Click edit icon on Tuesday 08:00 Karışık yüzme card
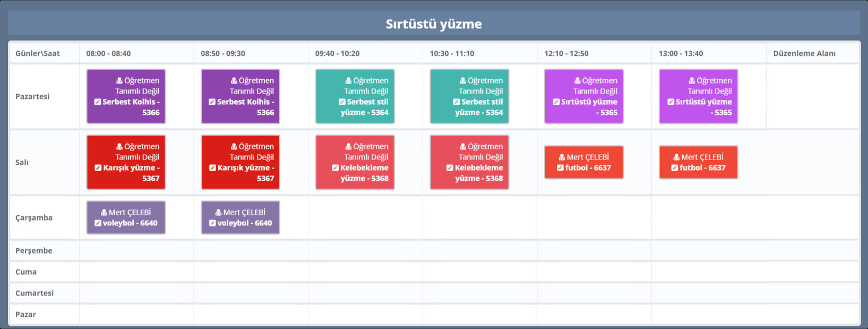 (98, 168)
